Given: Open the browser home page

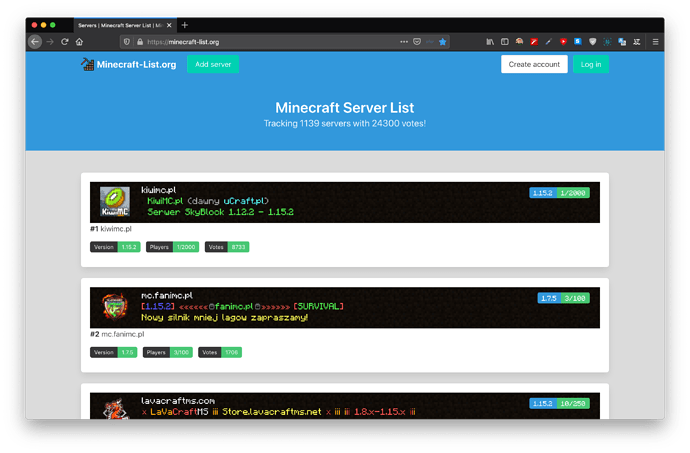Looking at the screenshot, I should pyautogui.click(x=79, y=42).
